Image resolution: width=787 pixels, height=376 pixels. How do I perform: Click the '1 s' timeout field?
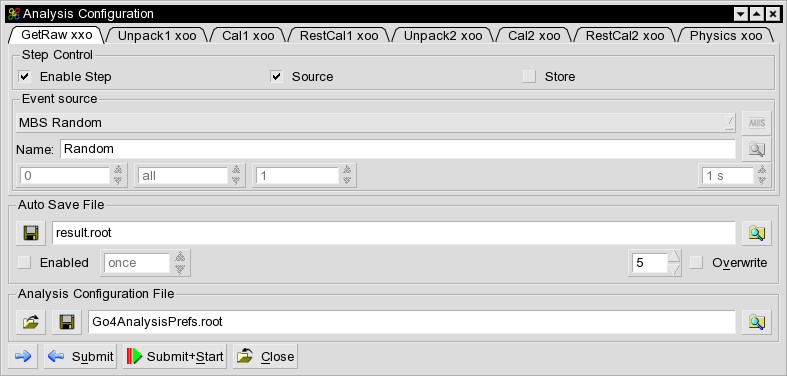(x=728, y=175)
